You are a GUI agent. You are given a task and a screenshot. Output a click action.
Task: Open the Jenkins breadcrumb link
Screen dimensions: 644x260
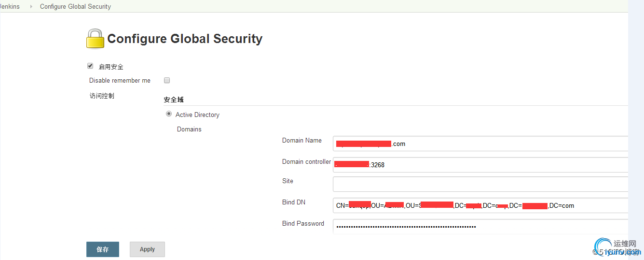coord(10,6)
